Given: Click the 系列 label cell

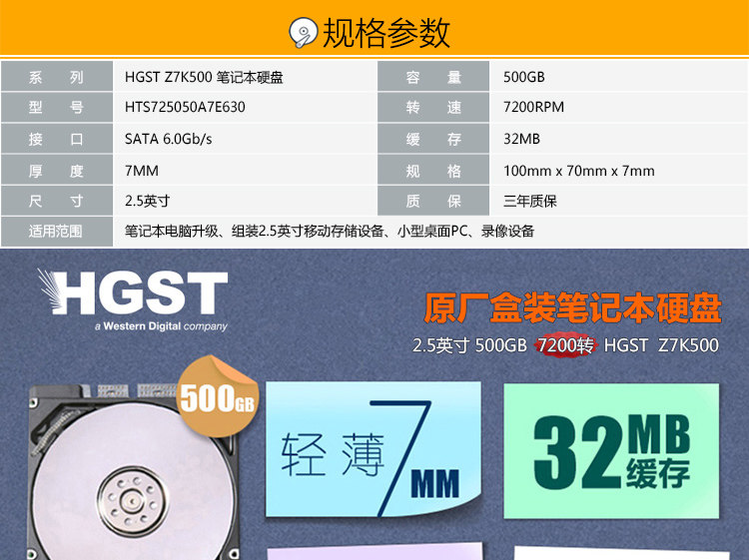Looking at the screenshot, I should click(x=57, y=77).
